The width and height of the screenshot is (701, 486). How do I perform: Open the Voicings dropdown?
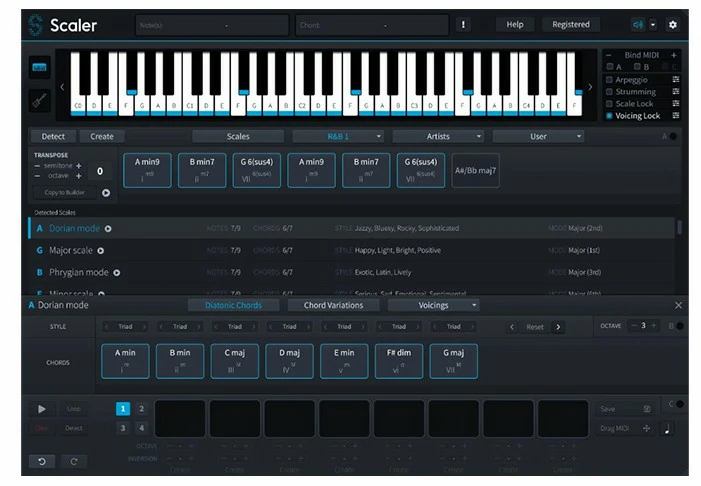[x=433, y=305]
